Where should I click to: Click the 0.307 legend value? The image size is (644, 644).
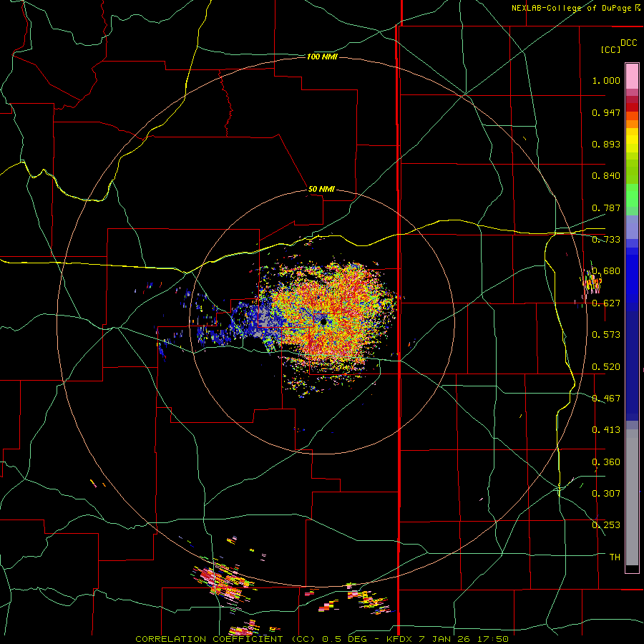(606, 493)
